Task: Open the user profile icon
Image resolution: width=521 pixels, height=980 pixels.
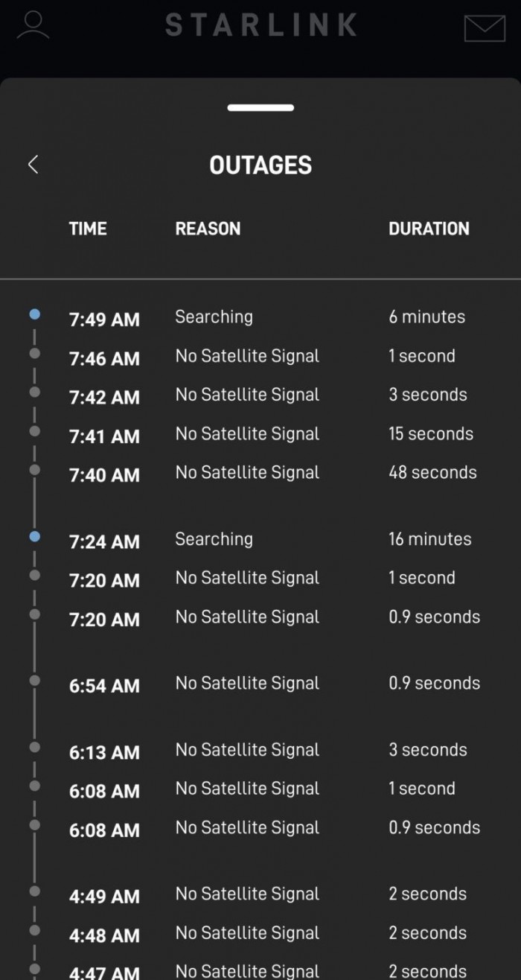Action: pyautogui.click(x=33, y=25)
